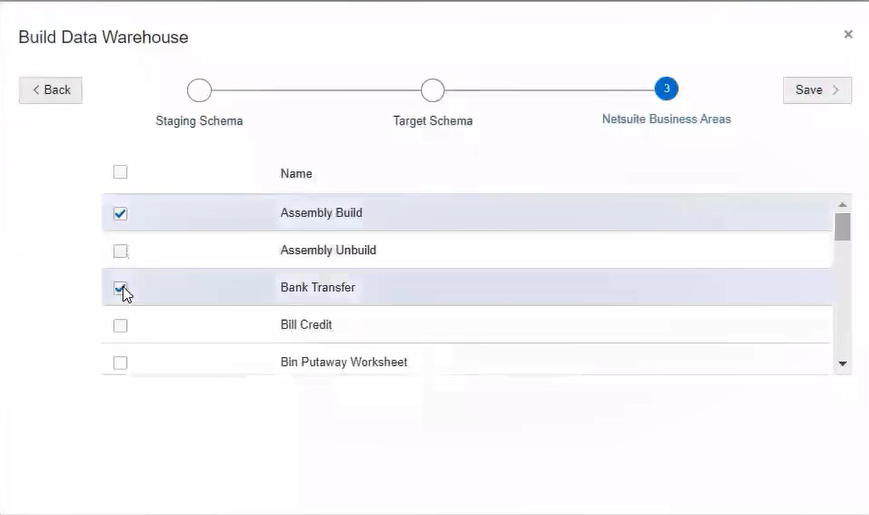Viewport: 869px width, 515px height.
Task: Click the Target Schema step label
Action: pos(432,121)
